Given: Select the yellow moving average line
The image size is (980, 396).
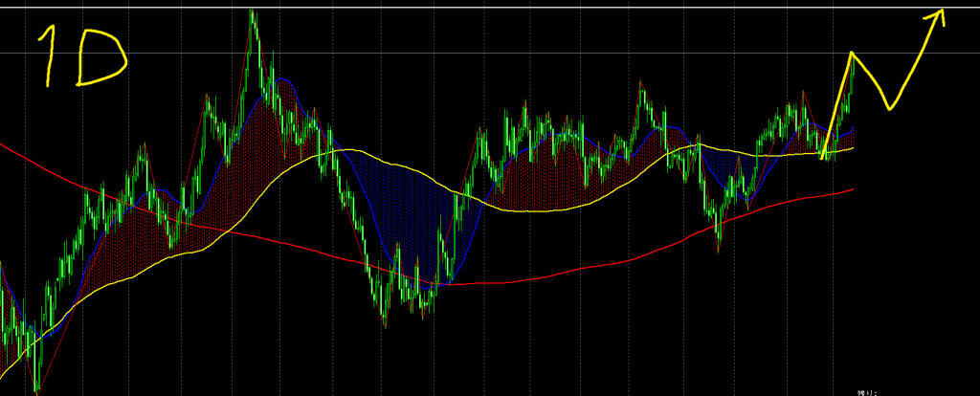Looking at the screenshot, I should [x=536, y=209].
